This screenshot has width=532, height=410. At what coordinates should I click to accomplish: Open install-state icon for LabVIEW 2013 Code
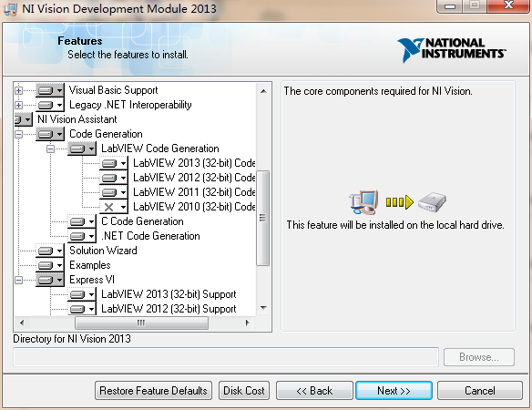tap(114, 163)
